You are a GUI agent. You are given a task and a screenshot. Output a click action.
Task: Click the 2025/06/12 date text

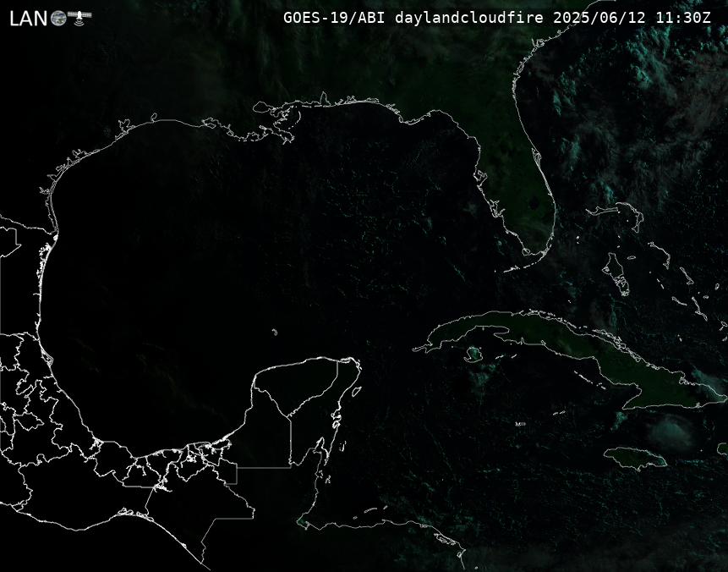[599, 18]
